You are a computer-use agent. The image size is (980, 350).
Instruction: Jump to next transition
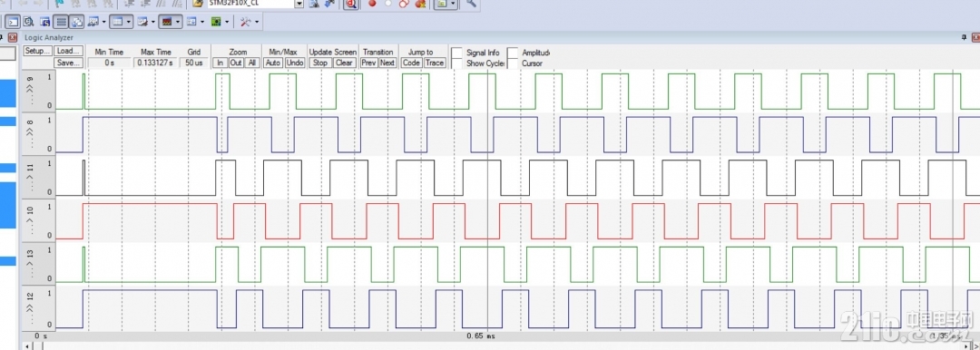[387, 63]
